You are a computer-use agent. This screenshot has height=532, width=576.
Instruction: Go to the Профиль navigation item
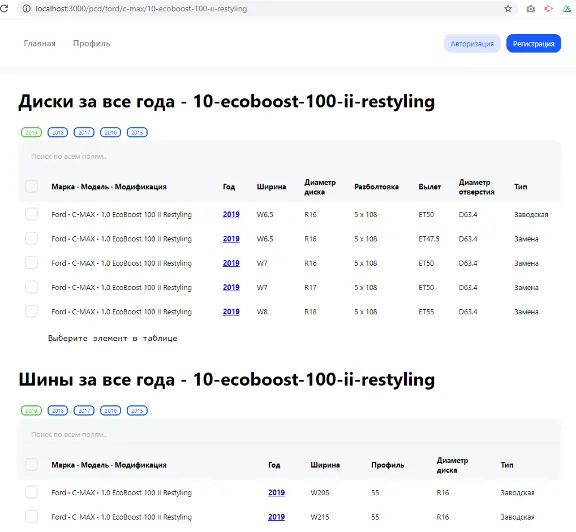[x=91, y=43]
